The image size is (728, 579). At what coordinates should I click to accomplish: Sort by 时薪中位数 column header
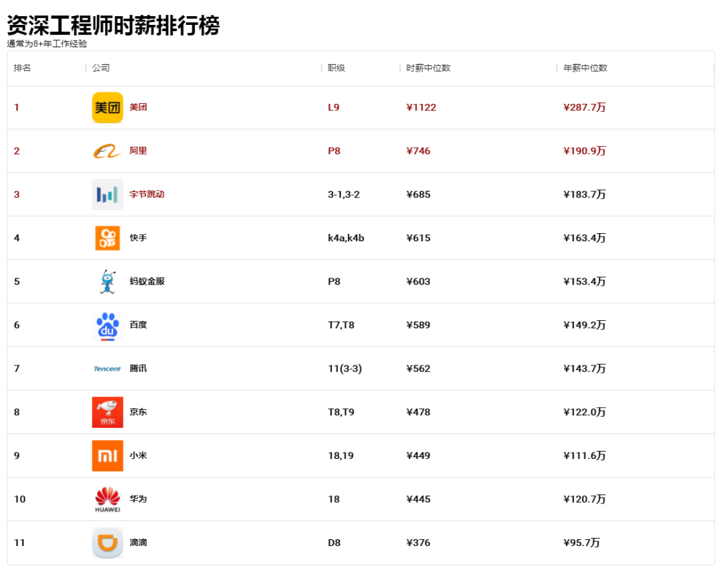coord(428,68)
